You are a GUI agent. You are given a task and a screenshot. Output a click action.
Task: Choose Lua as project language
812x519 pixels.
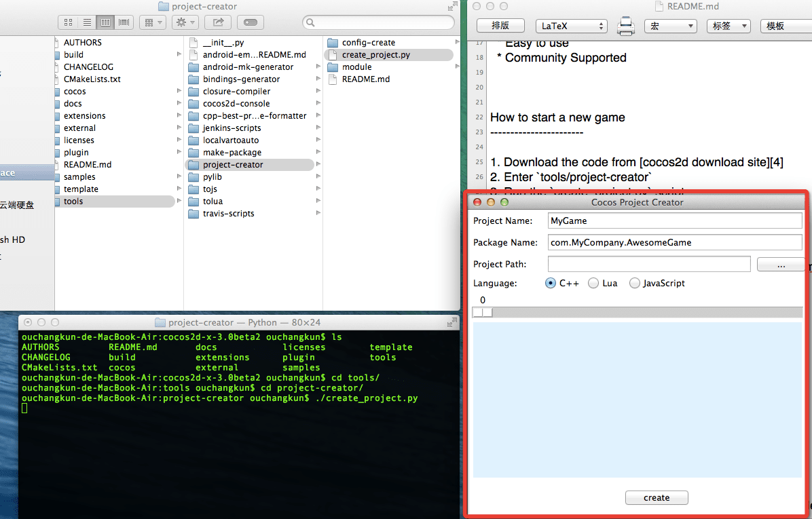coord(593,283)
